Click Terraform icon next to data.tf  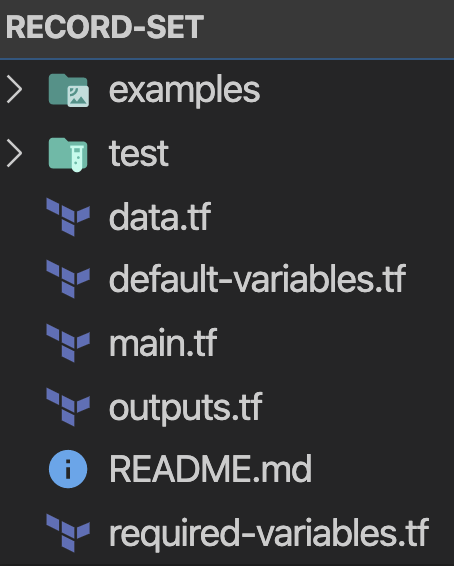(68, 217)
